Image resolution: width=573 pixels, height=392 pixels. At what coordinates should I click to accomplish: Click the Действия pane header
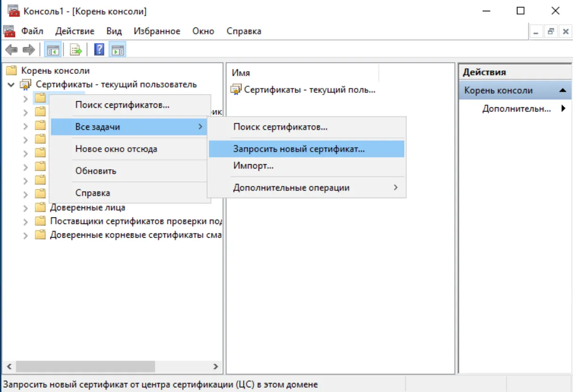click(x=516, y=72)
